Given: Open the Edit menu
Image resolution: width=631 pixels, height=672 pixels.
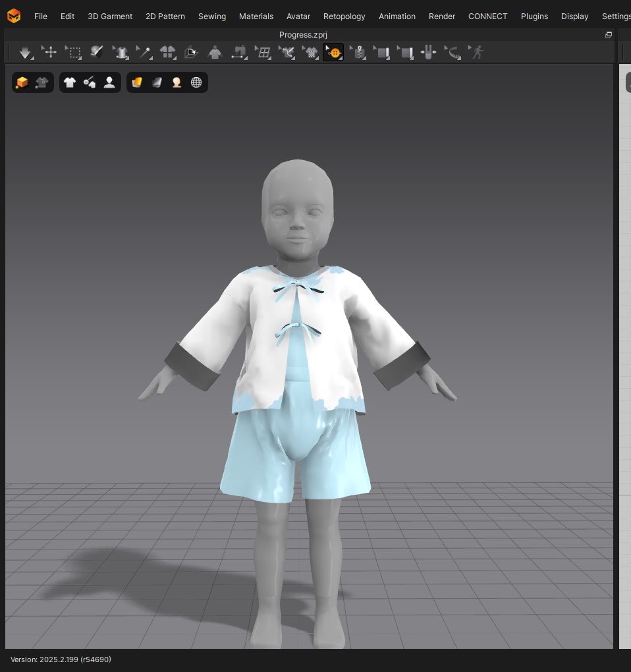Looking at the screenshot, I should (67, 16).
